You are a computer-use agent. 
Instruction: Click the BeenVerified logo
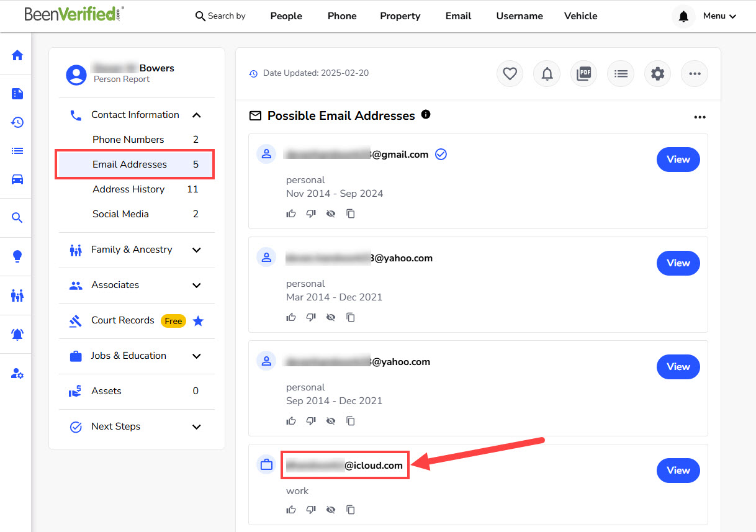pos(74,14)
